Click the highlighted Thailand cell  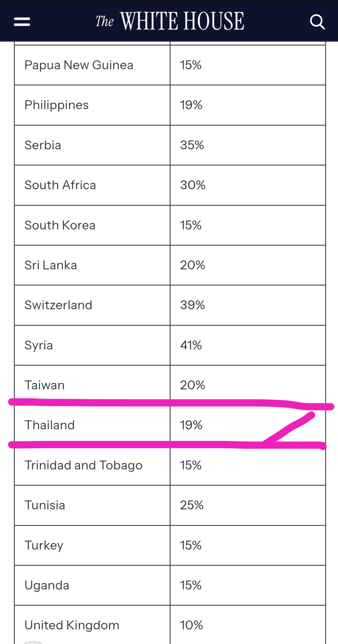(50, 425)
